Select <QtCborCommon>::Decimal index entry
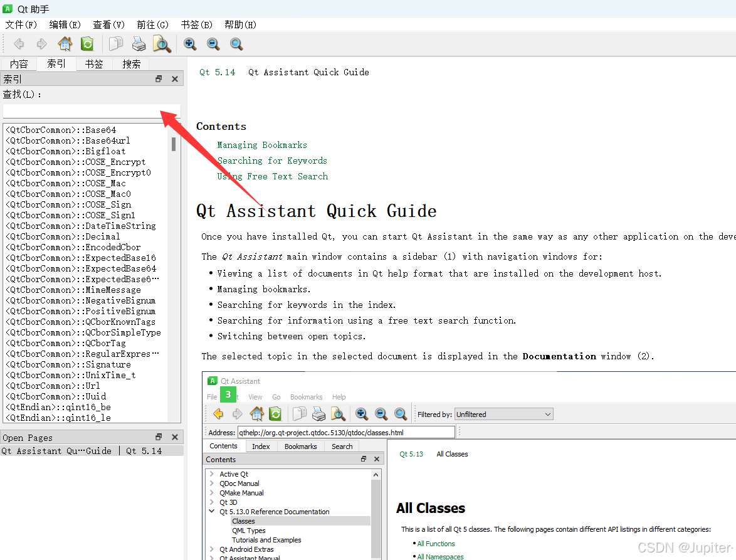The height and width of the screenshot is (560, 736). 63,236
